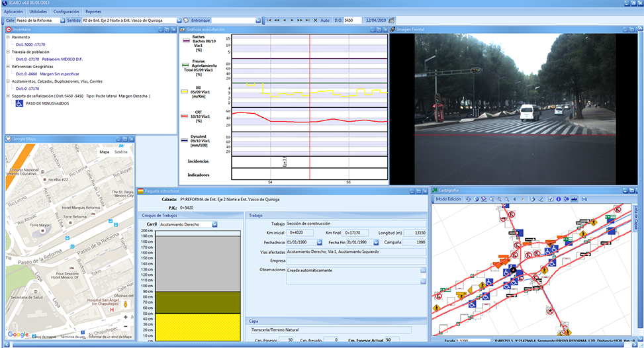Click the calendar icon beside the date
Viewport: 644px width, 348px height.
[392, 21]
